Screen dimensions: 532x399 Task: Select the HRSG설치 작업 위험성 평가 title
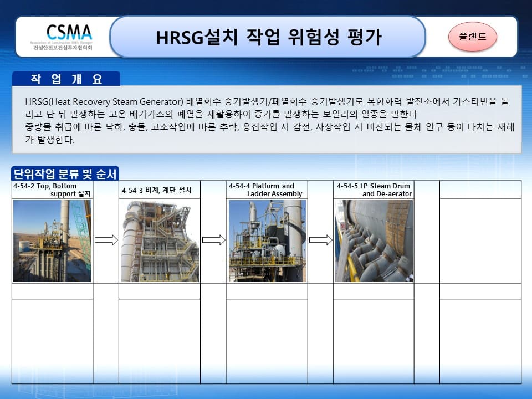click(x=269, y=37)
